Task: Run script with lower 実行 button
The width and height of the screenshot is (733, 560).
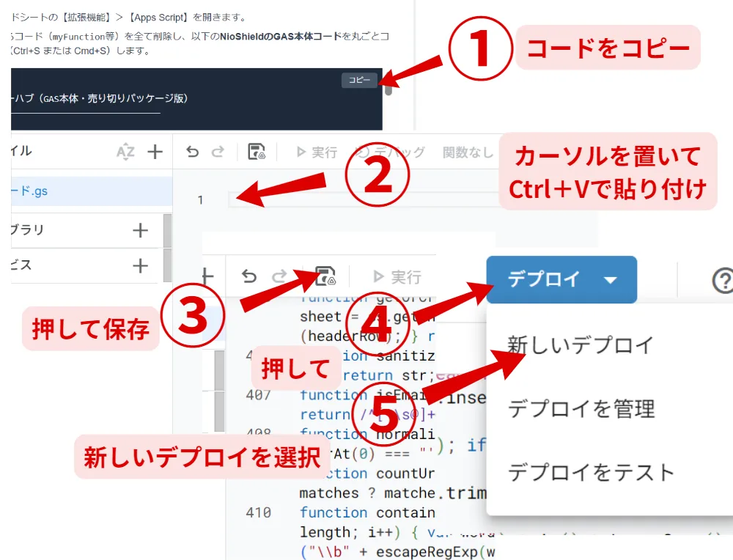Action: click(x=397, y=277)
